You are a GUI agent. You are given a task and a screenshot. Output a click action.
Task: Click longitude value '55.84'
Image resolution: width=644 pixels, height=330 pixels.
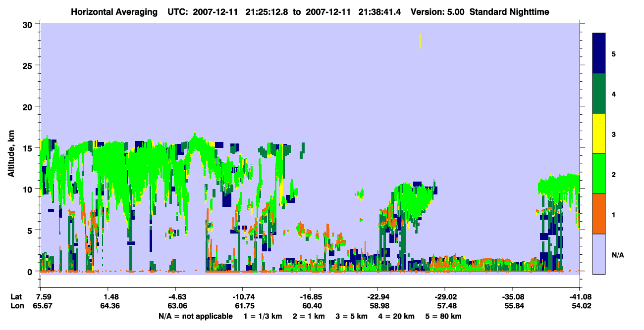click(514, 306)
